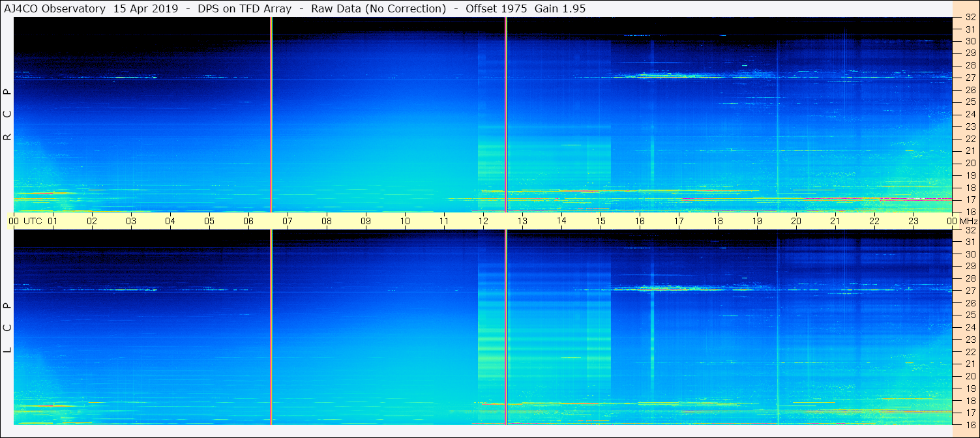Click the 18 MHz label on LCP scale
This screenshot has height=438, width=980.
pos(970,401)
